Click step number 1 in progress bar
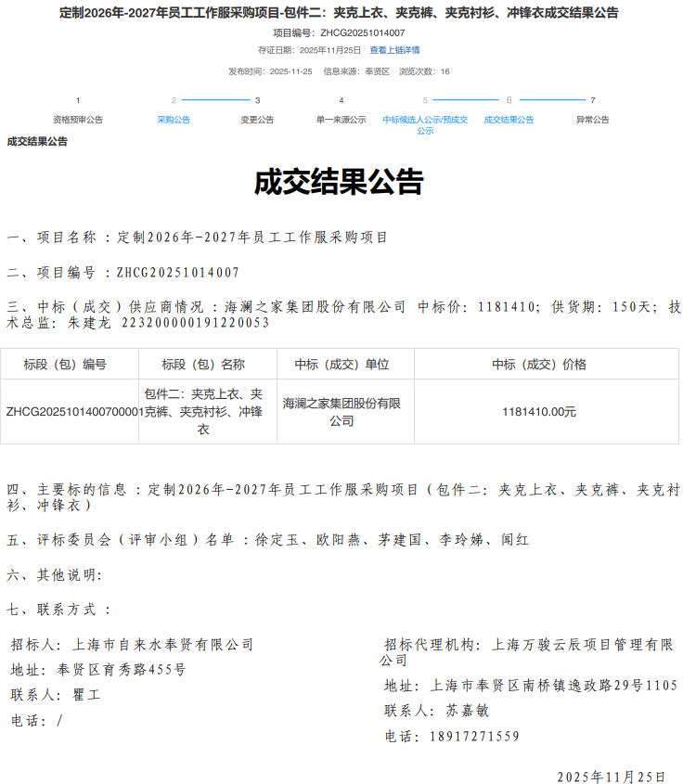Viewport: 683px width, 784px height. click(78, 100)
